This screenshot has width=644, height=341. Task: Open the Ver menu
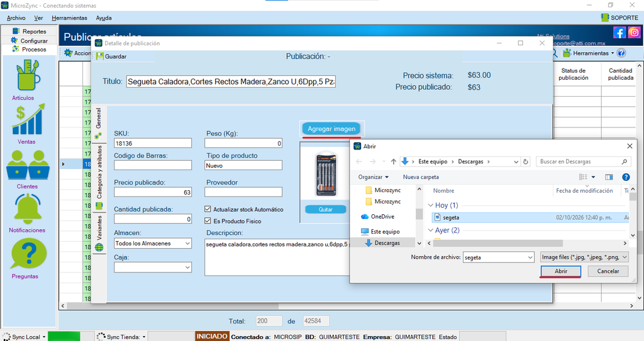[x=38, y=18]
